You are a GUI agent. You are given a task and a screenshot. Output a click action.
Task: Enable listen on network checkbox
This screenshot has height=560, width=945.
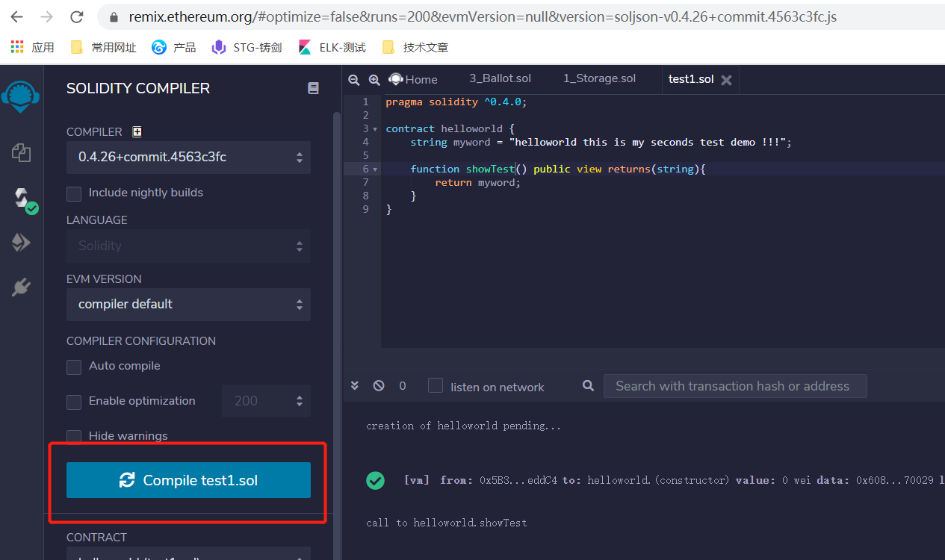pyautogui.click(x=436, y=386)
